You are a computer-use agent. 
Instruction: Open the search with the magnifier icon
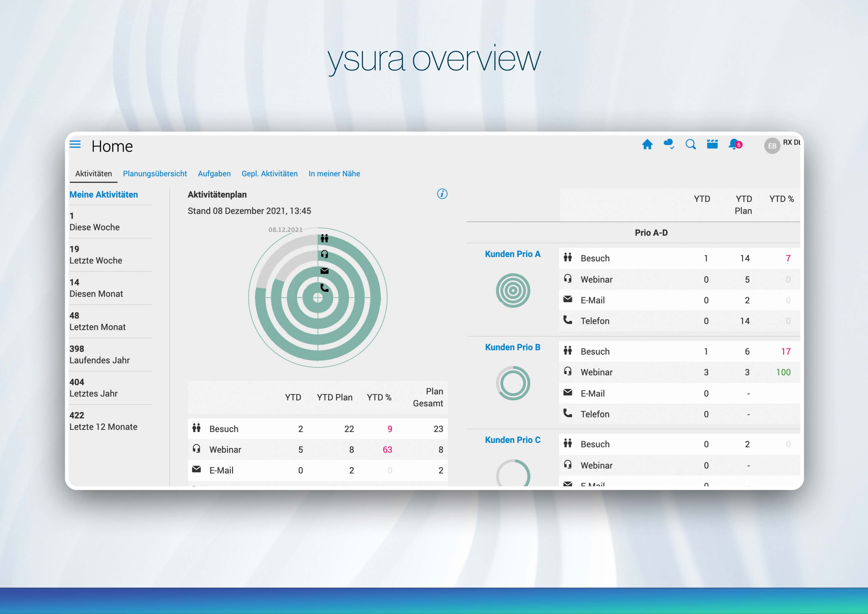point(691,145)
